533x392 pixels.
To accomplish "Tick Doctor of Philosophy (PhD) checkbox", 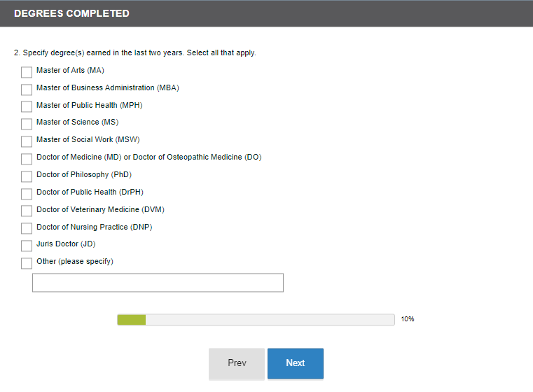I will click(27, 176).
